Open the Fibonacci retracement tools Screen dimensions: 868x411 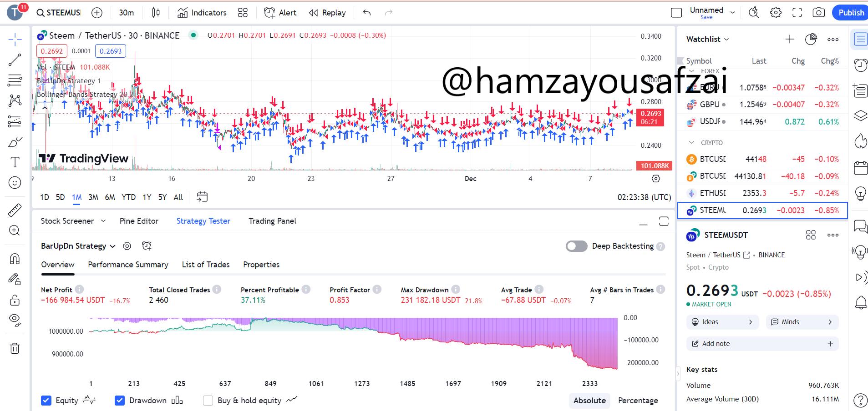tap(15, 80)
